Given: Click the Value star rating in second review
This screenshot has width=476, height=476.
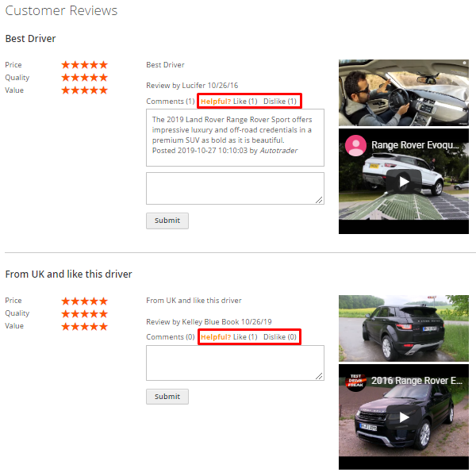Looking at the screenshot, I should click(84, 327).
